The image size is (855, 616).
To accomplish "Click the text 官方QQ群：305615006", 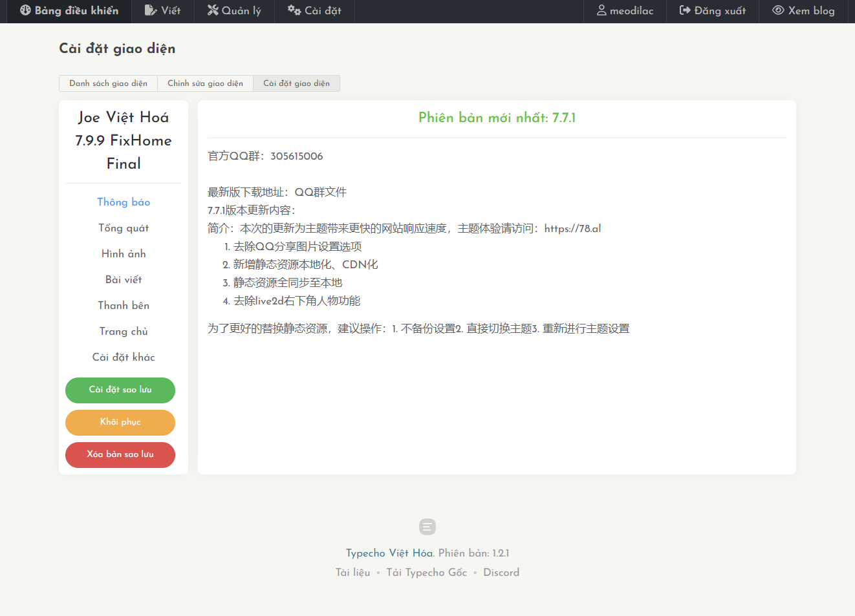I will click(x=265, y=156).
